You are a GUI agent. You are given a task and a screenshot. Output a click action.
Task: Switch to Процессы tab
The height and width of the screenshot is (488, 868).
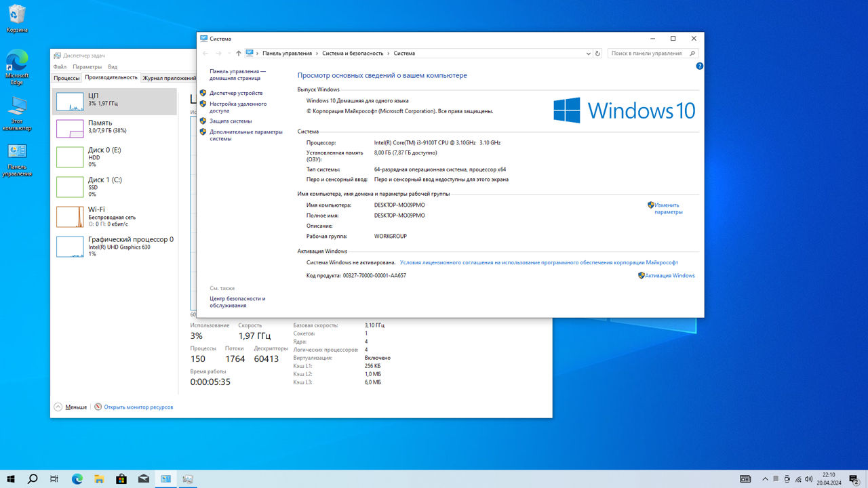(x=66, y=78)
